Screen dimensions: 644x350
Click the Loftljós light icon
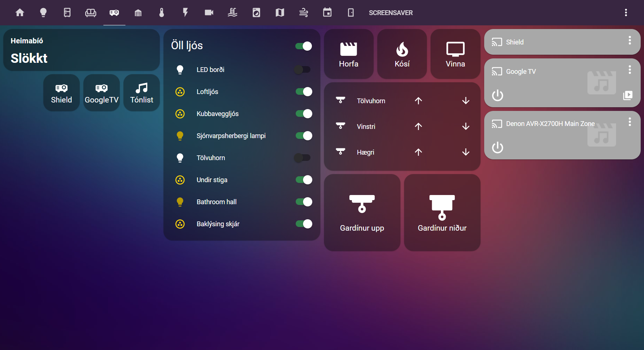coord(180,92)
